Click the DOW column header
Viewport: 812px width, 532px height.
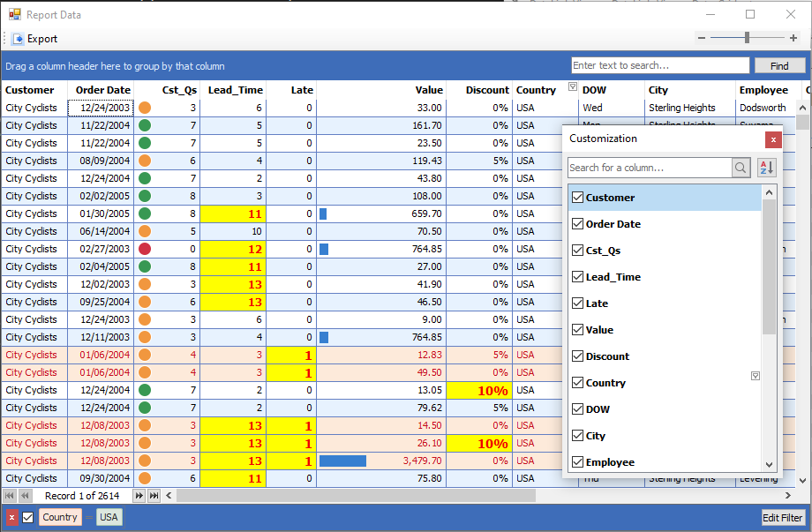(612, 89)
